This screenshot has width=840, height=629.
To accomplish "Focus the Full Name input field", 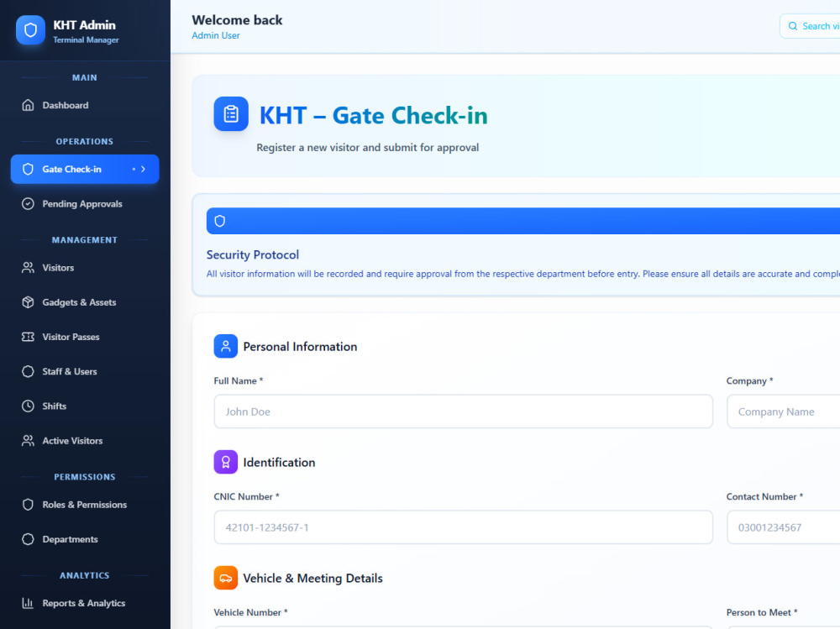I will tap(464, 411).
